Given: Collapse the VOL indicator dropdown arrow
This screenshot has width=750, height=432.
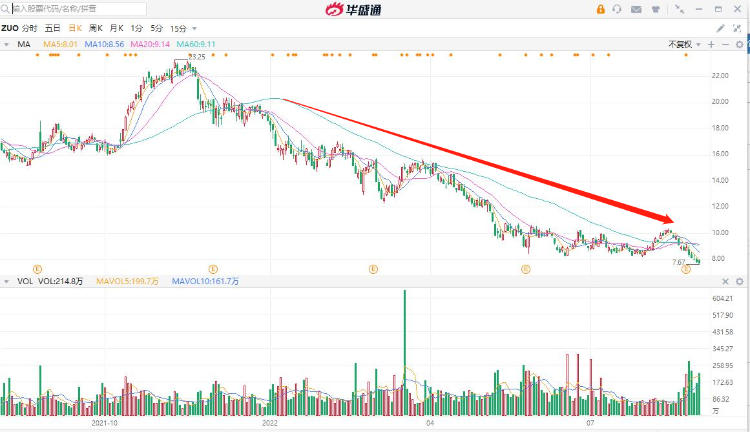Looking at the screenshot, I should [x=8, y=282].
